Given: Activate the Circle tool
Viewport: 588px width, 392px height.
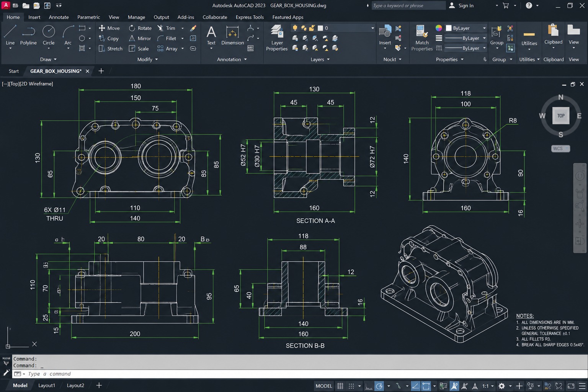Looking at the screenshot, I should click(x=49, y=35).
